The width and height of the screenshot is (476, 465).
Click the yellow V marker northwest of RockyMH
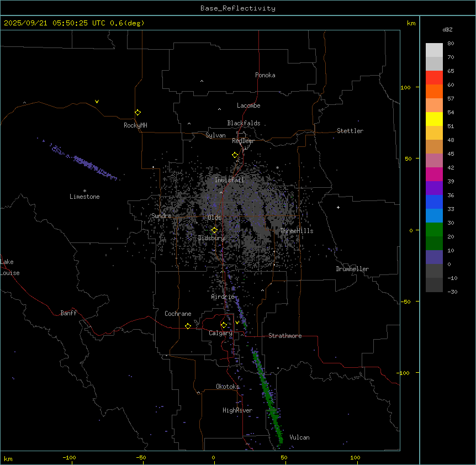(97, 102)
